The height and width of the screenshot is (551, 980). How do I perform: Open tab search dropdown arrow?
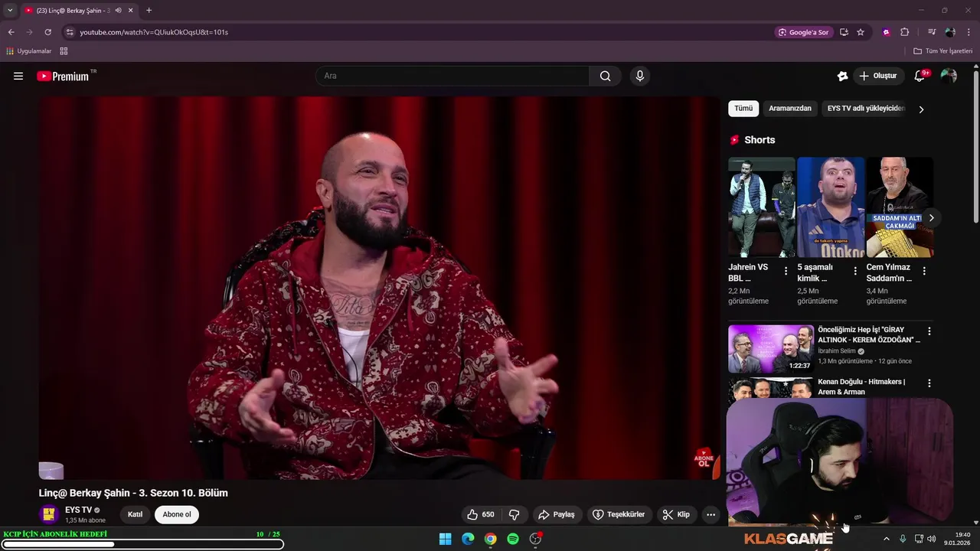click(10, 11)
